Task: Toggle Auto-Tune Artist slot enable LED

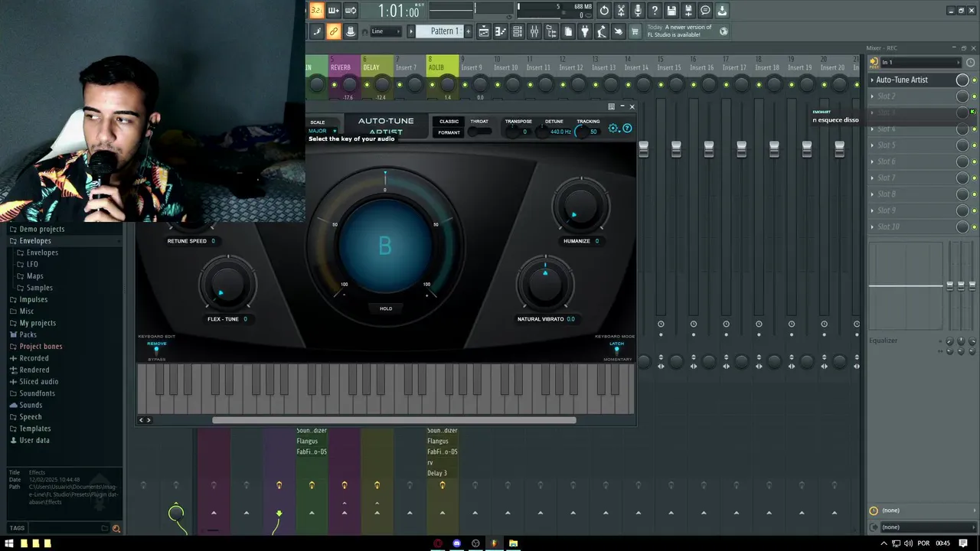Action: click(974, 80)
